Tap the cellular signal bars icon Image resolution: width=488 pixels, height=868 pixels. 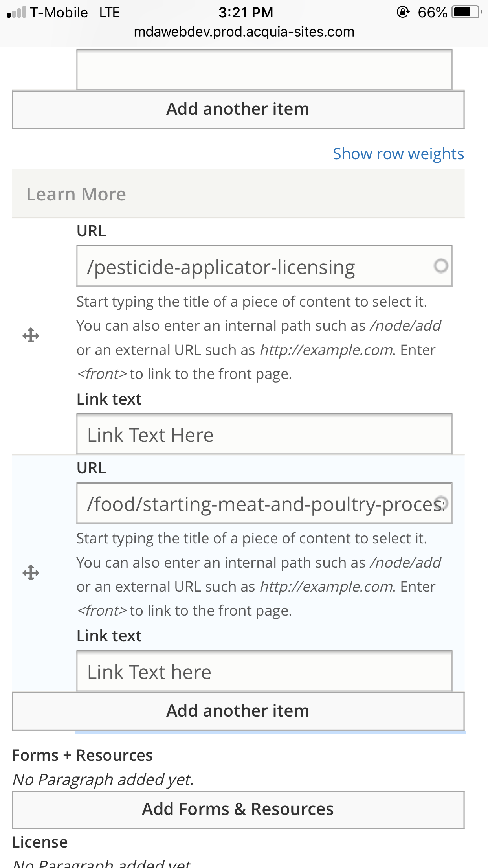pyautogui.click(x=17, y=12)
